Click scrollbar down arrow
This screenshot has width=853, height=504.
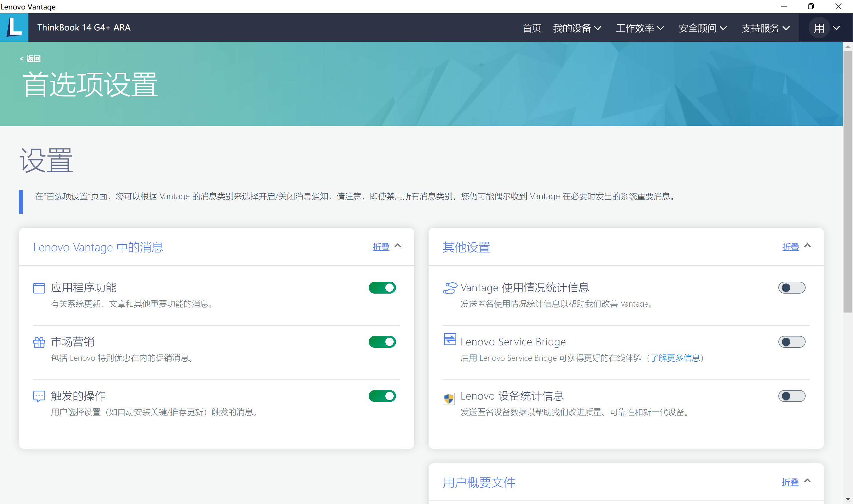(x=848, y=499)
